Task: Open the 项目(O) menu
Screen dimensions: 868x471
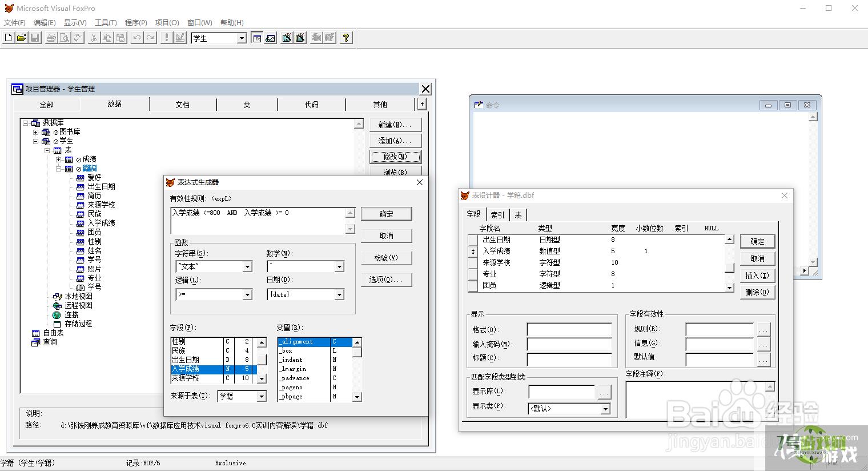Action: coord(167,23)
